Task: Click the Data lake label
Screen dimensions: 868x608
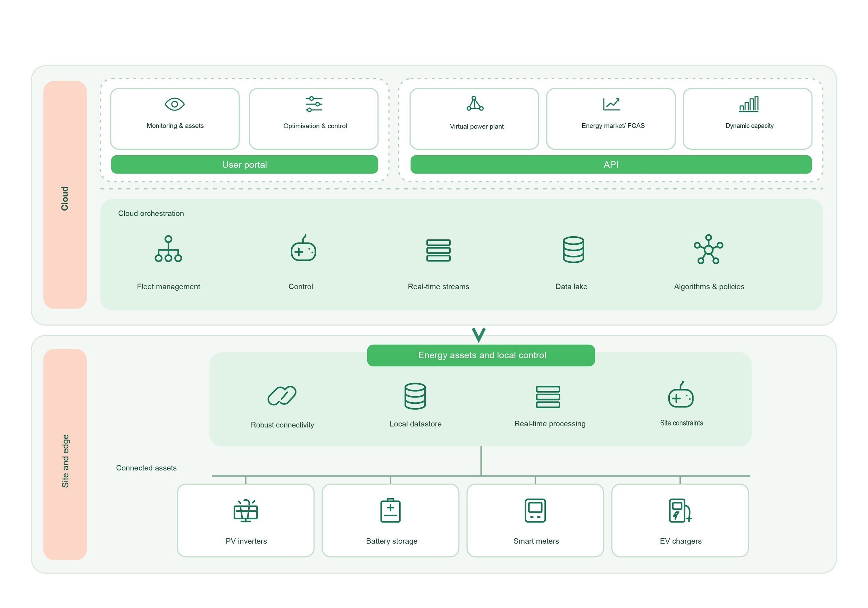Action: coord(571,286)
